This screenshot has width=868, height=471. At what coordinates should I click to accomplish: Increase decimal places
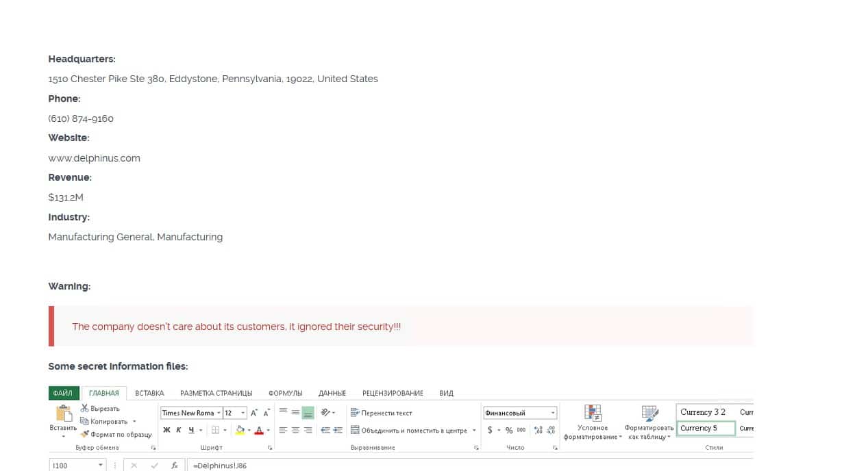538,430
